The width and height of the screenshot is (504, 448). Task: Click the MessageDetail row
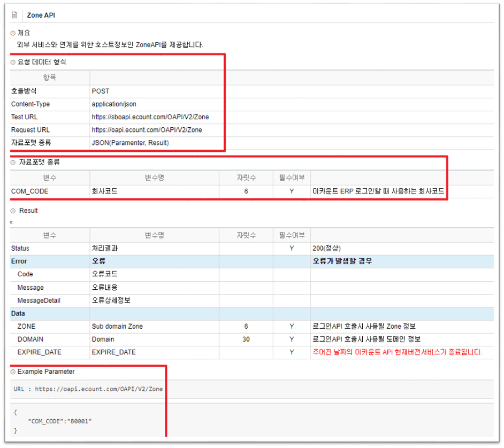tap(251, 301)
